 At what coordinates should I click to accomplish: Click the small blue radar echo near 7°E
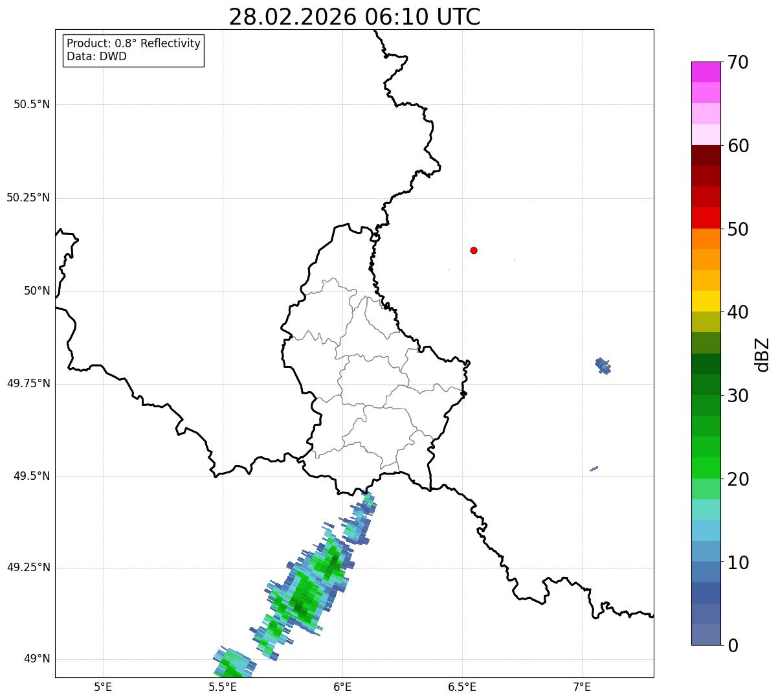[x=603, y=366]
